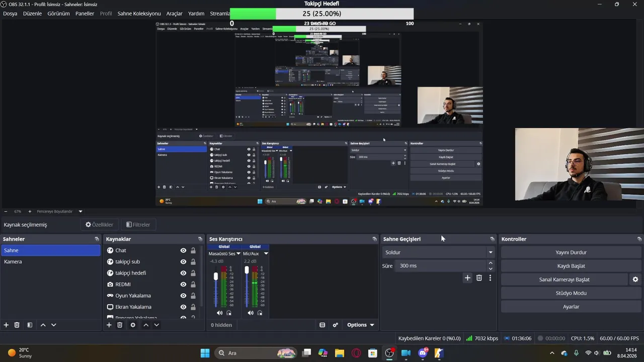Float the Kontroller dock panel icon
The image size is (644, 362).
(x=639, y=239)
